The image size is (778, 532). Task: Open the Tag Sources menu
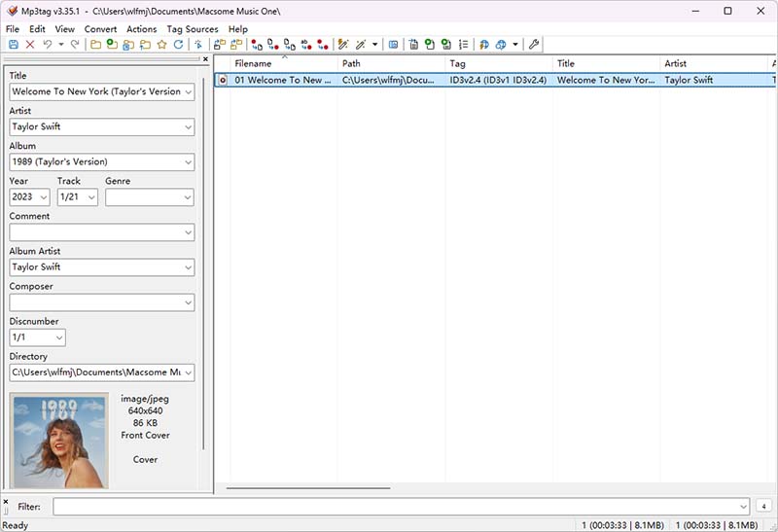coord(193,29)
